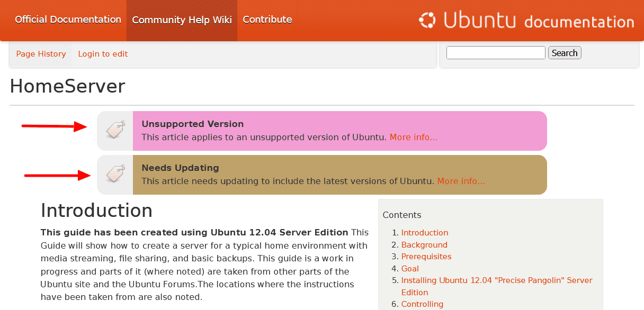Open the Contribute tab
This screenshot has height=310, width=644.
click(x=267, y=20)
